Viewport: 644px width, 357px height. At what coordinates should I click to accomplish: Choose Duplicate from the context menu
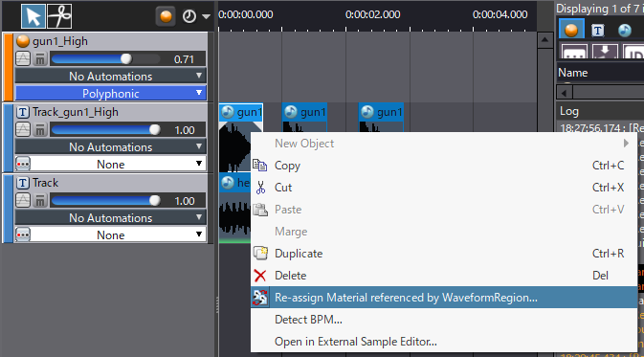coord(444,254)
